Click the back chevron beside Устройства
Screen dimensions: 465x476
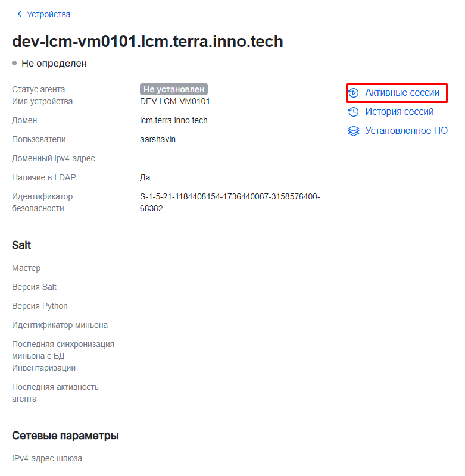pos(19,14)
